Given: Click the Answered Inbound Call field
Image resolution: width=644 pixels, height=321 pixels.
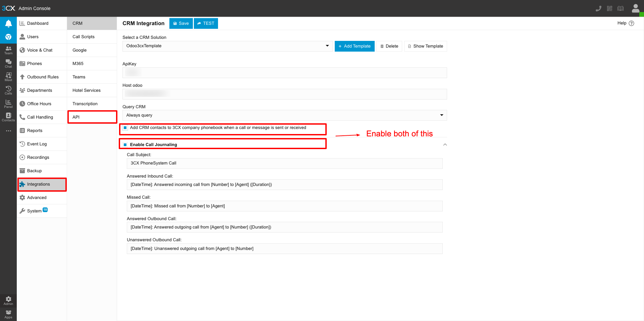Looking at the screenshot, I should pyautogui.click(x=285, y=185).
